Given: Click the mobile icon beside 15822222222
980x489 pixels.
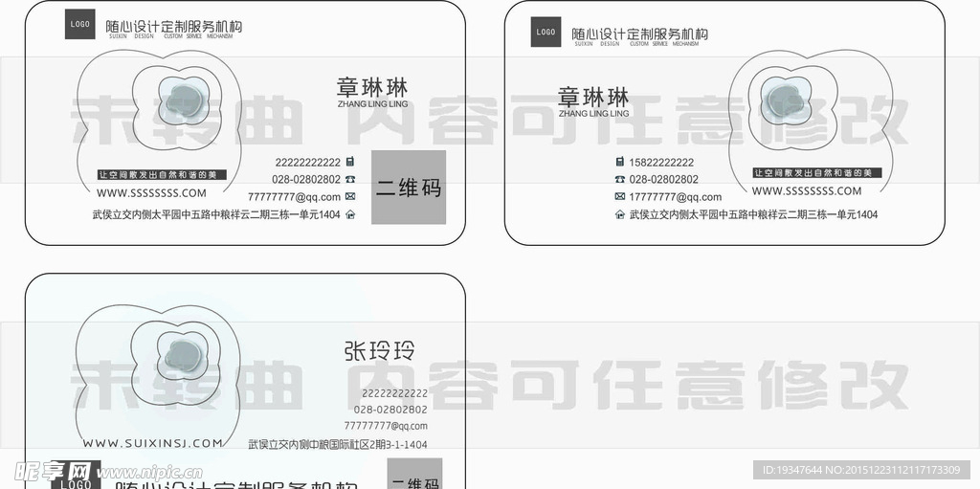Looking at the screenshot, I should click(x=620, y=162).
